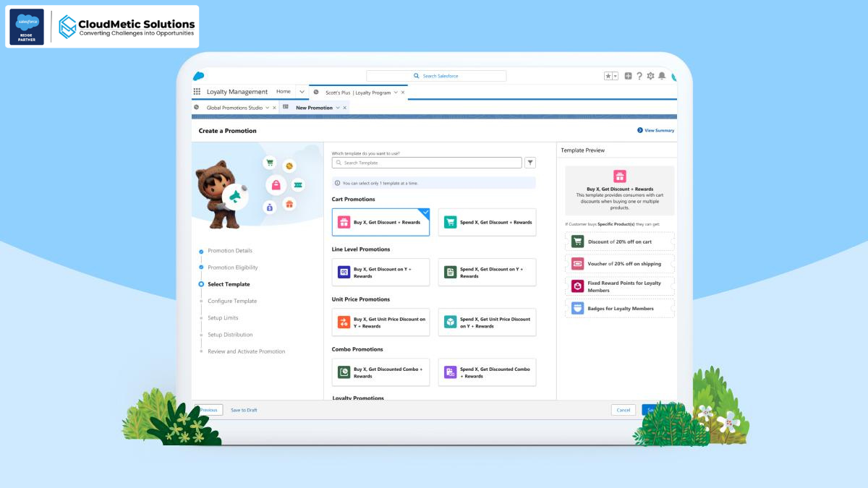Click the Spend X, Get Discounted Combo icon

(451, 372)
